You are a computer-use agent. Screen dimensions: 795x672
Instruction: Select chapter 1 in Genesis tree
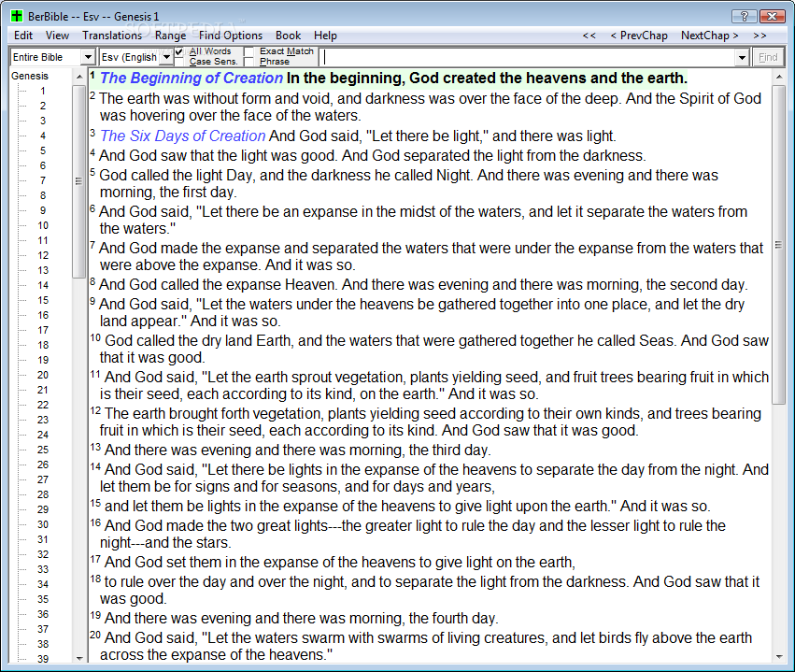[x=43, y=91]
